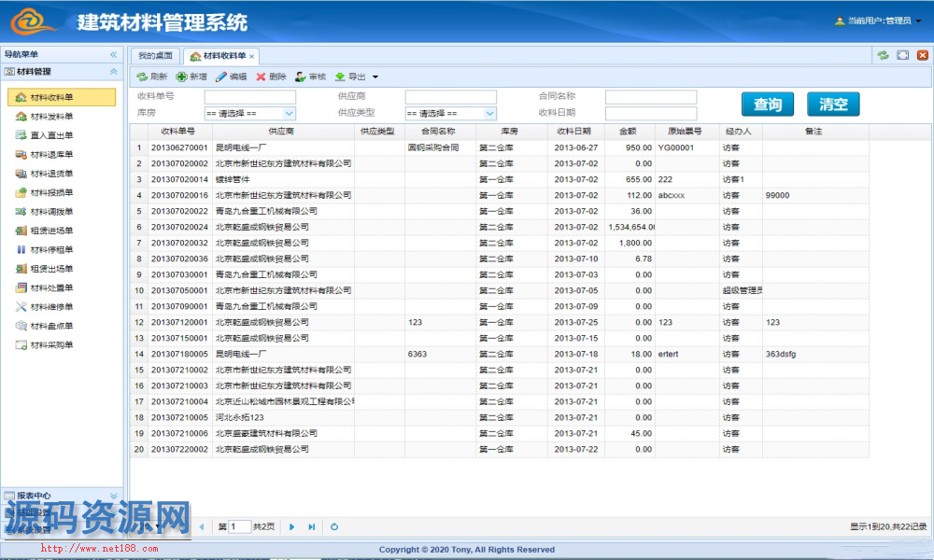Expand the 导出 export dropdown arrow
The width and height of the screenshot is (934, 560).
pos(375,77)
